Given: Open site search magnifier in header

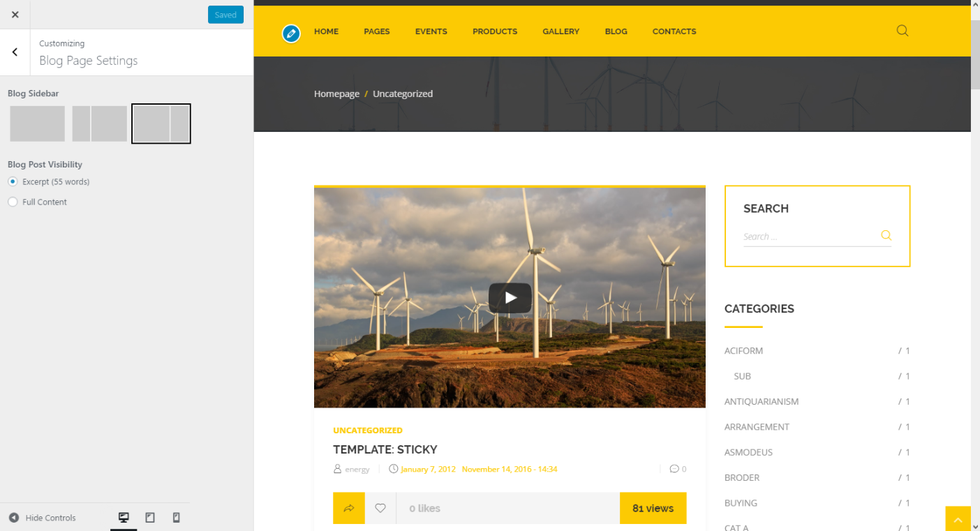Looking at the screenshot, I should coord(902,31).
